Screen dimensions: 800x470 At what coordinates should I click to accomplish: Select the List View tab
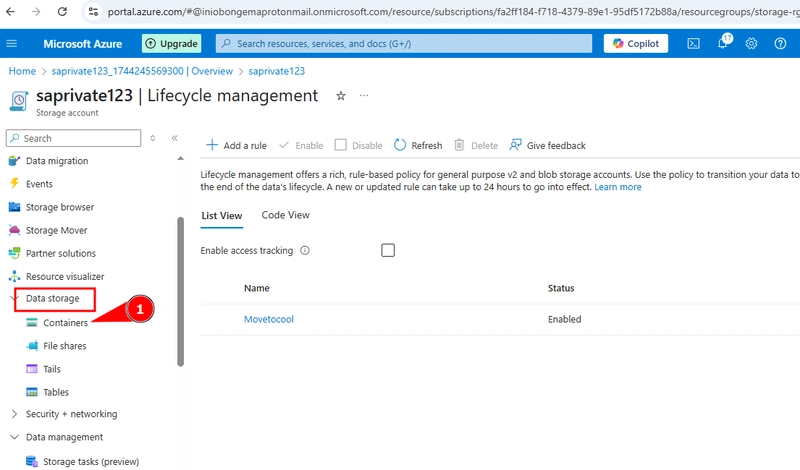(x=221, y=215)
